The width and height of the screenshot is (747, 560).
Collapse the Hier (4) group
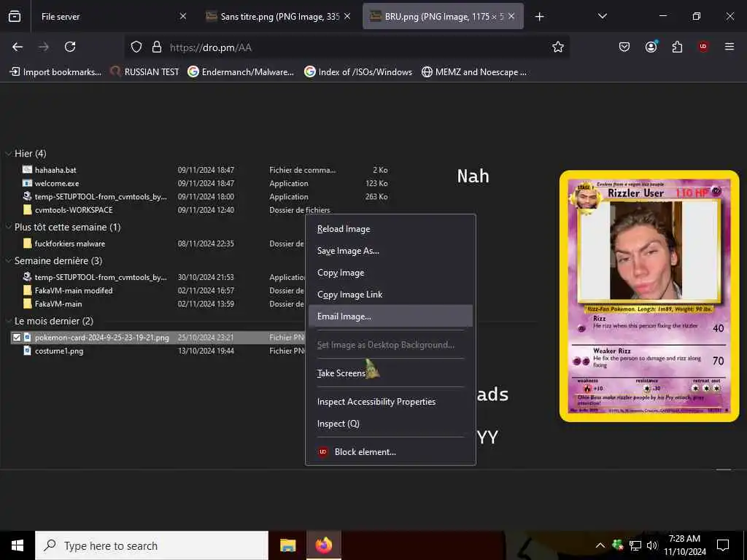point(8,153)
